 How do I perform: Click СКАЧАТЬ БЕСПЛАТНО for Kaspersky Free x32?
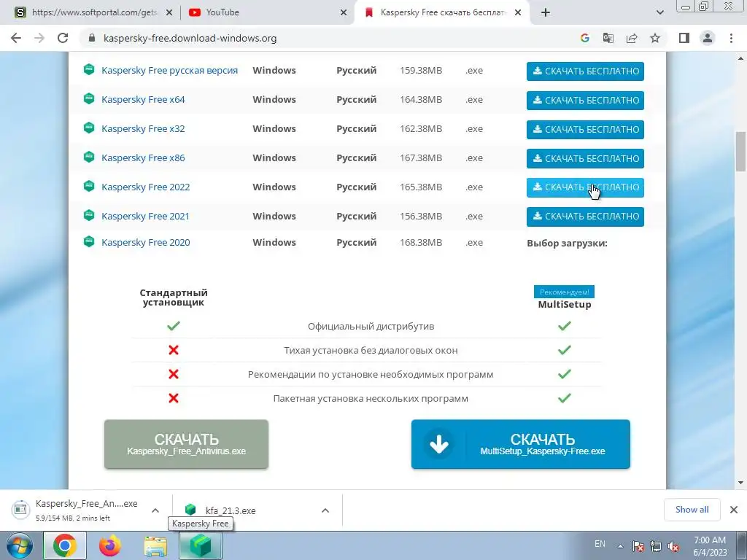pos(585,129)
